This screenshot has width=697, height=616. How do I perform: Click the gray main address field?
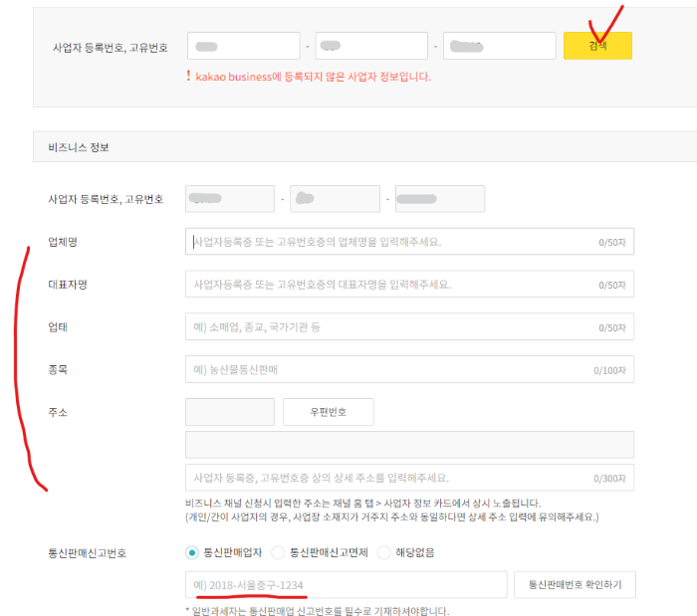coord(409,445)
